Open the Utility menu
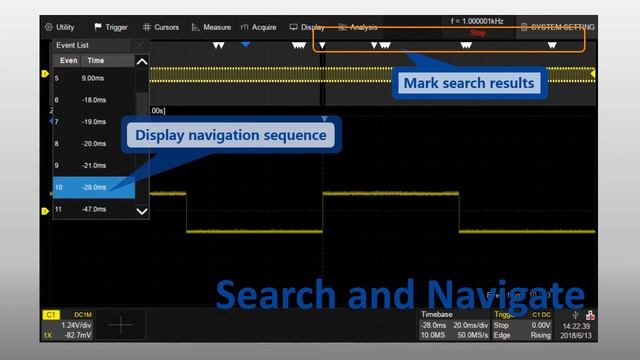Viewport: 640px width, 360px height. (x=60, y=27)
